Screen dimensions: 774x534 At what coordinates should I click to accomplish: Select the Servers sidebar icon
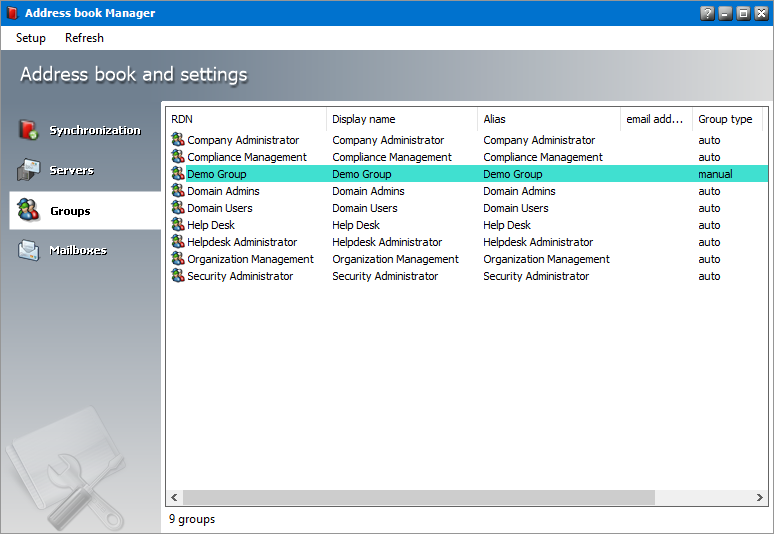28,170
